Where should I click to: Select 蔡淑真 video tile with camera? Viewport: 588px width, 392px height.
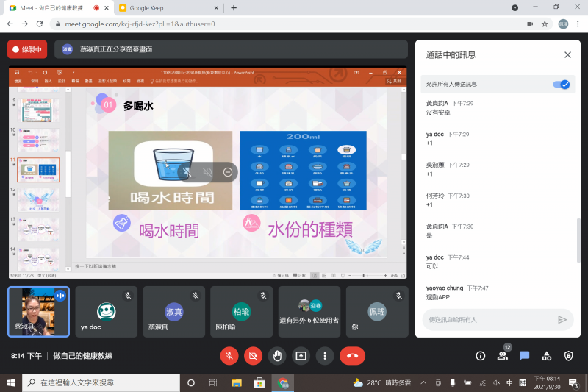(x=39, y=312)
